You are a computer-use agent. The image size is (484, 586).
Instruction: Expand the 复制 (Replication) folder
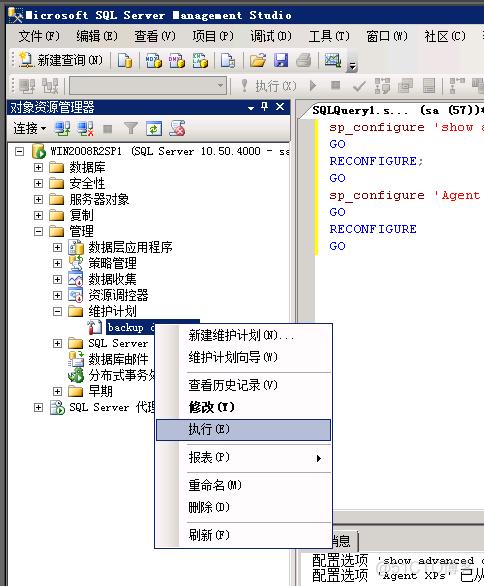(38, 215)
